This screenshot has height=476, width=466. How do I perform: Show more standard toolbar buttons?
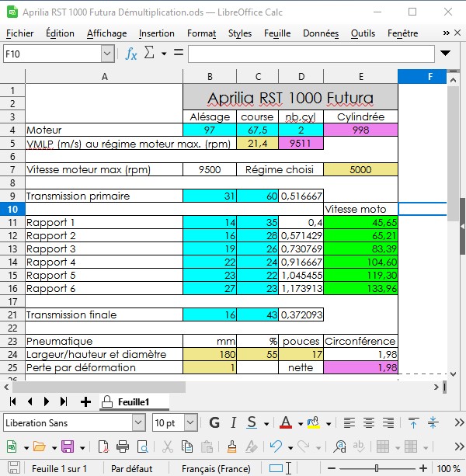pyautogui.click(x=459, y=446)
